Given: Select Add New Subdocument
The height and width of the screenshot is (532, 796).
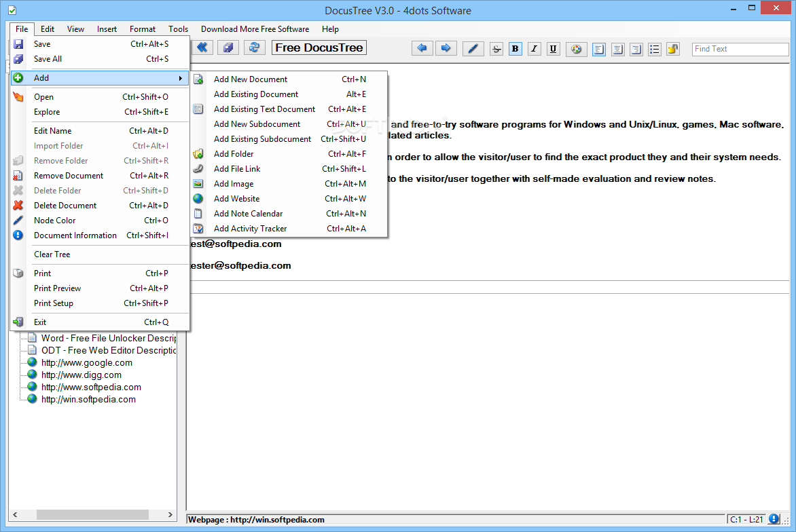Looking at the screenshot, I should pyautogui.click(x=289, y=124).
